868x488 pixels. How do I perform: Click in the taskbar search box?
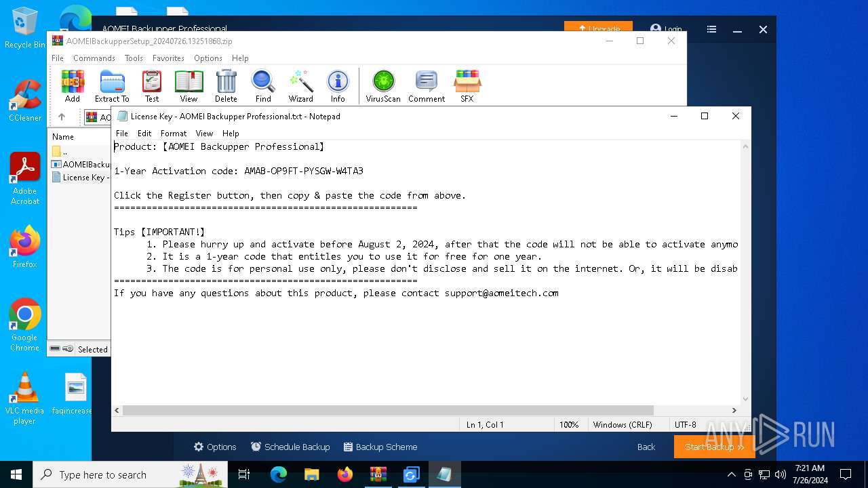130,474
